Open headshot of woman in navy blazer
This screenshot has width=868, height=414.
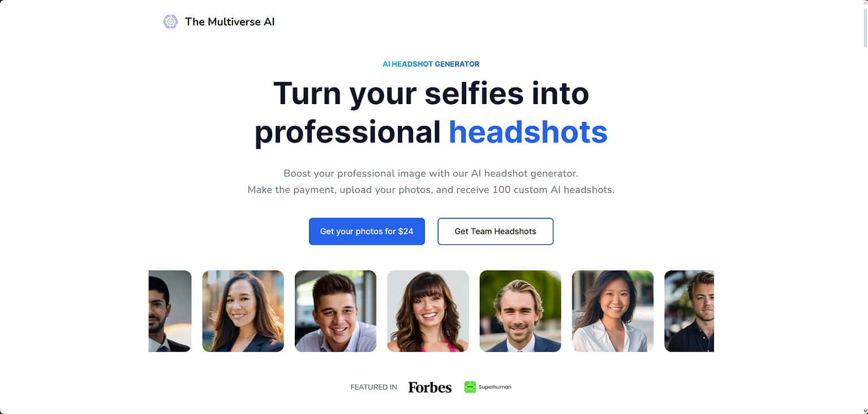243,311
